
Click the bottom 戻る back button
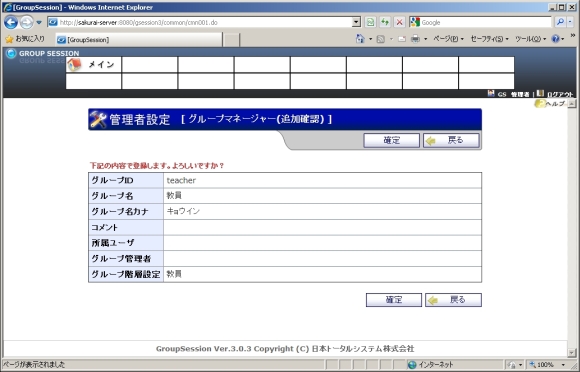pos(453,300)
